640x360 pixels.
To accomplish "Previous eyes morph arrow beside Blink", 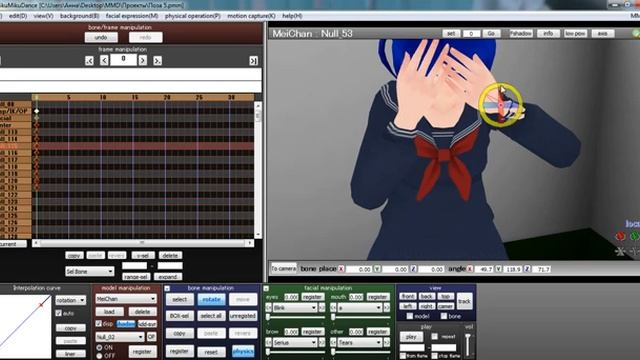I will [x=269, y=307].
